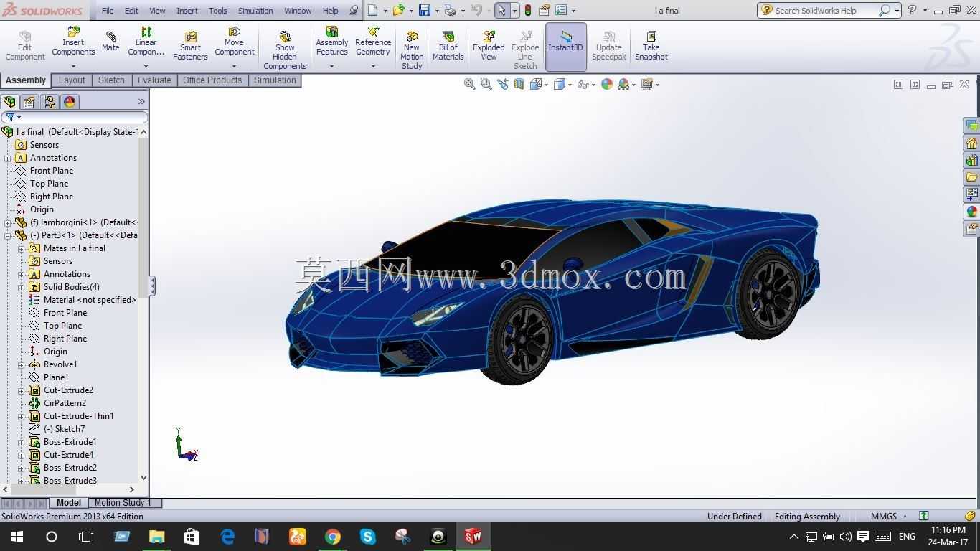Screen dimensions: 980x551
Task: Click the Save icon in the toolbar
Action: click(425, 10)
